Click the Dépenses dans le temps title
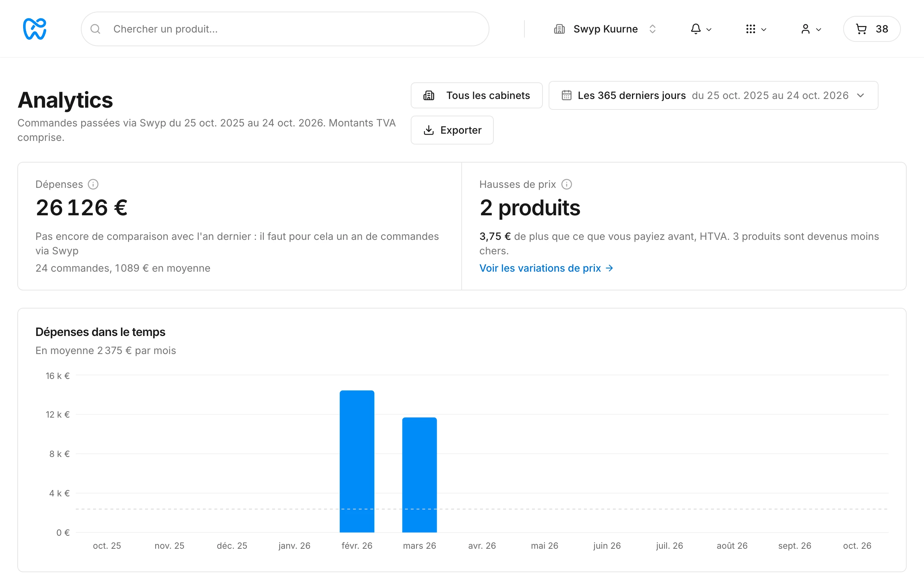 coord(100,331)
